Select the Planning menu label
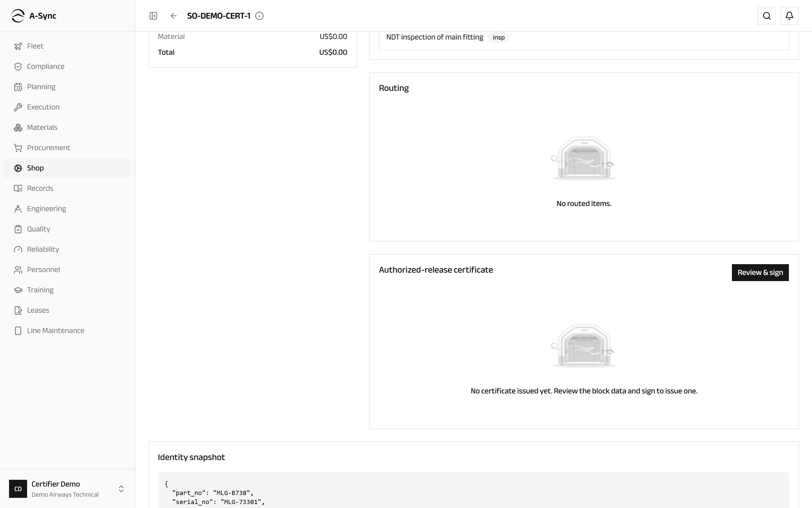The image size is (812, 508). pyautogui.click(x=41, y=87)
